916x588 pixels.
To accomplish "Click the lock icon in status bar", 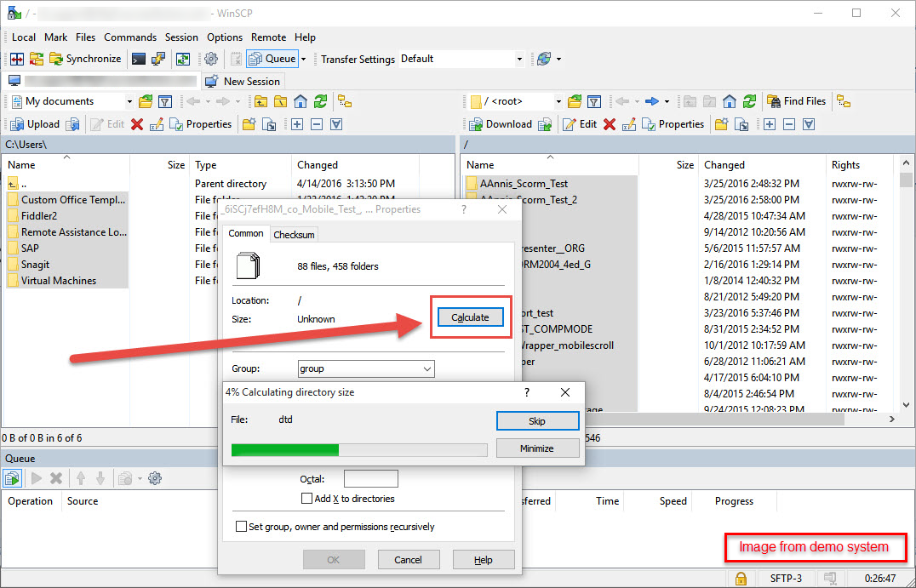I will 740,579.
